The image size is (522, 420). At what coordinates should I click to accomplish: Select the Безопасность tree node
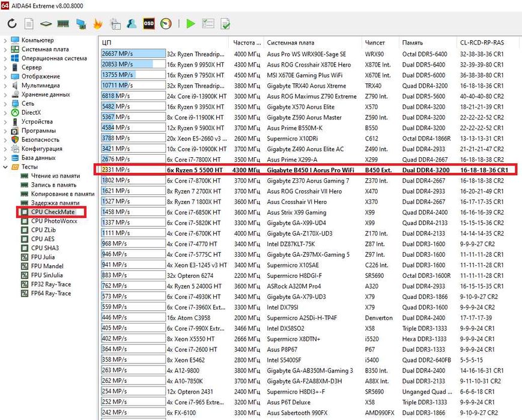(x=40, y=140)
